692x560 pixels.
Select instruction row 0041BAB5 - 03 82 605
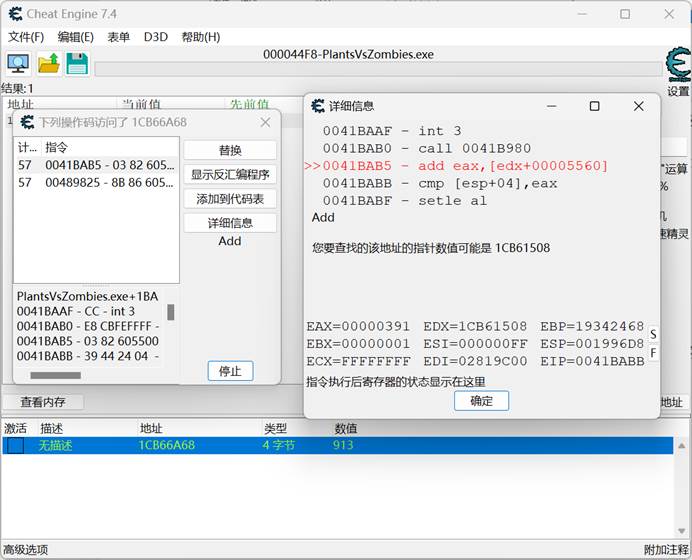96,165
